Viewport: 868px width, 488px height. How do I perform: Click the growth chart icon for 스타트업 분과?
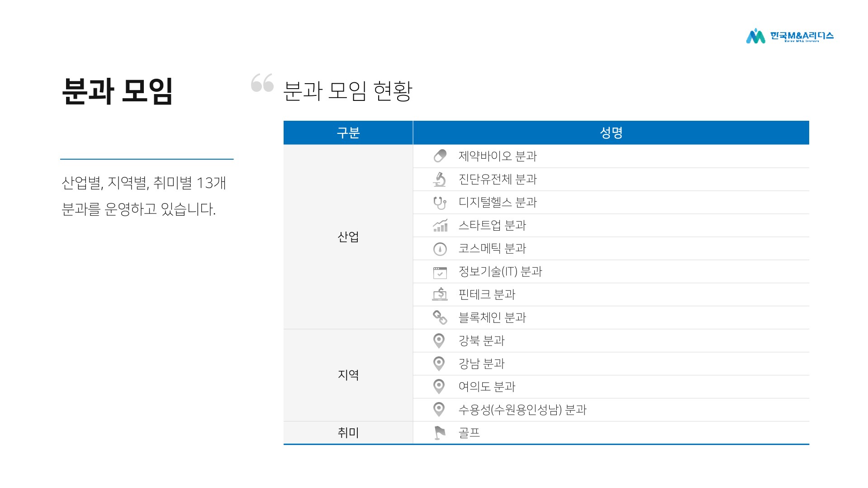pyautogui.click(x=440, y=225)
